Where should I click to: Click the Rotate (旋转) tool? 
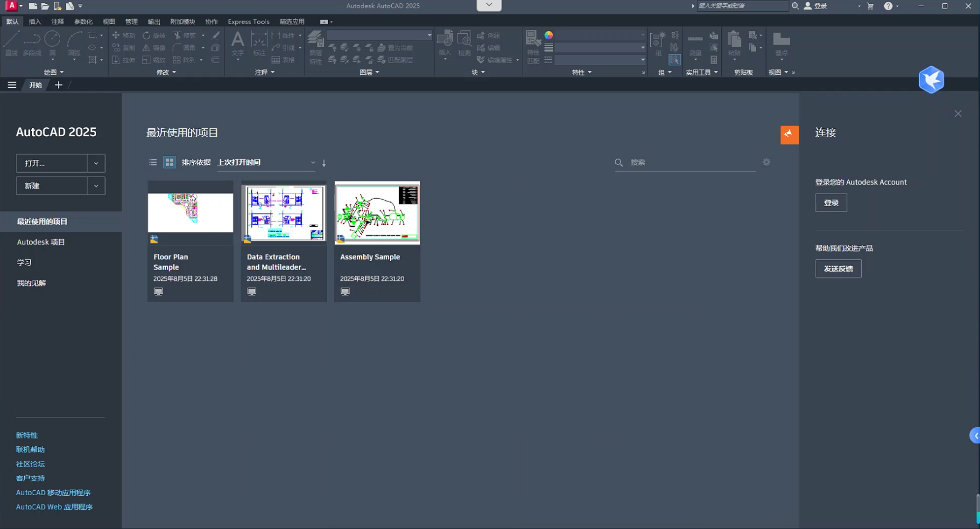[x=154, y=35]
